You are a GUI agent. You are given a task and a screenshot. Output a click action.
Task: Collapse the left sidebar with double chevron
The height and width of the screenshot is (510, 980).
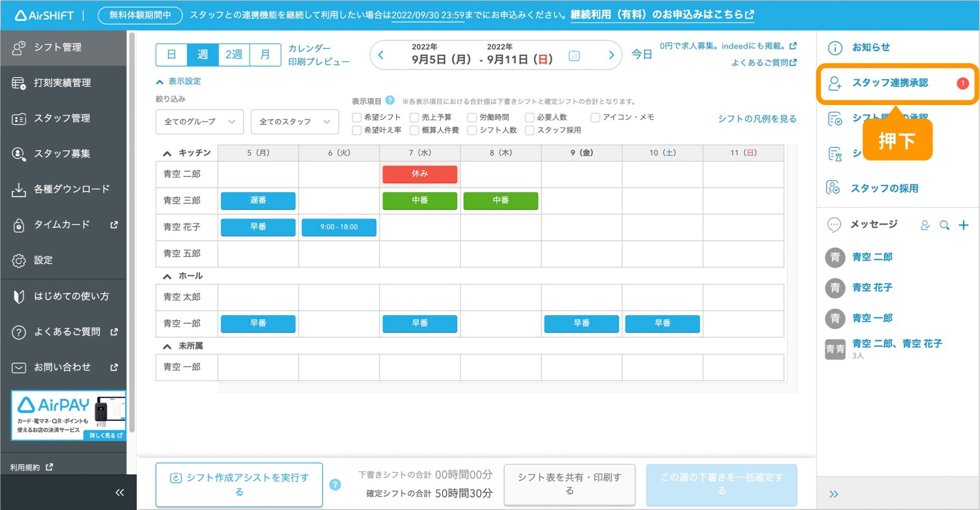coord(119,492)
